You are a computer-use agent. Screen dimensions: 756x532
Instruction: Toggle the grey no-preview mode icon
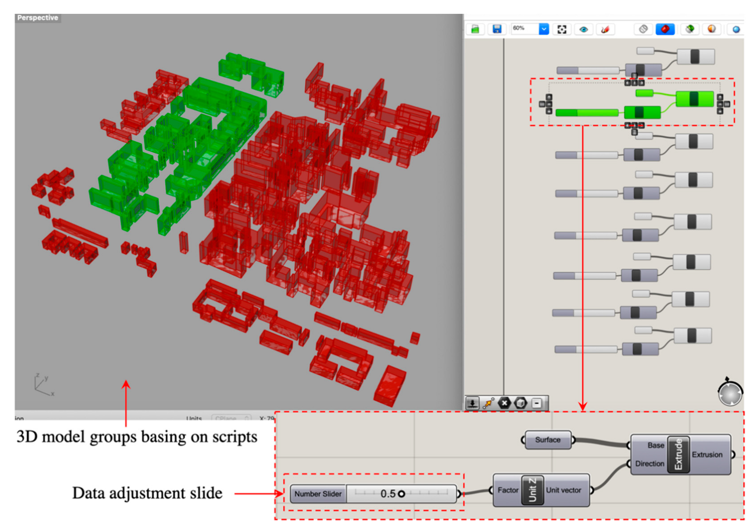point(643,29)
